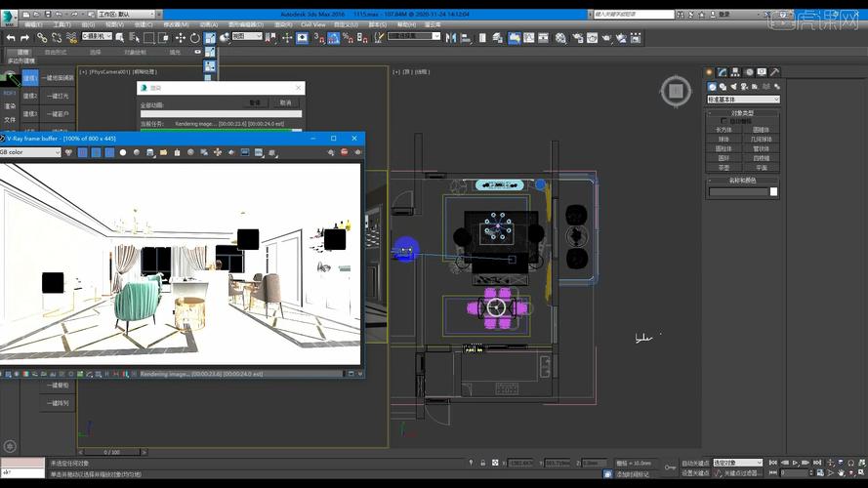Image resolution: width=868 pixels, height=488 pixels.
Task: Click the Undo arrow in main toolbar
Action: click(x=10, y=37)
